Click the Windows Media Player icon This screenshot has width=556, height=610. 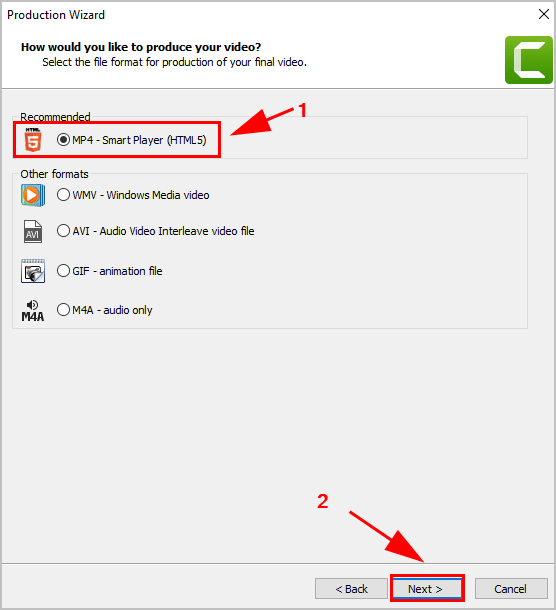(x=33, y=195)
